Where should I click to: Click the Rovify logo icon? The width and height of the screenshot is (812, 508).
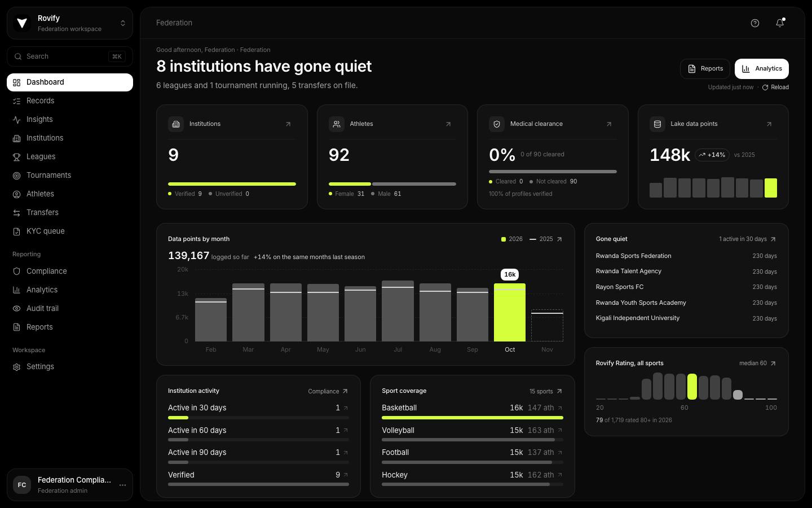pyautogui.click(x=22, y=23)
